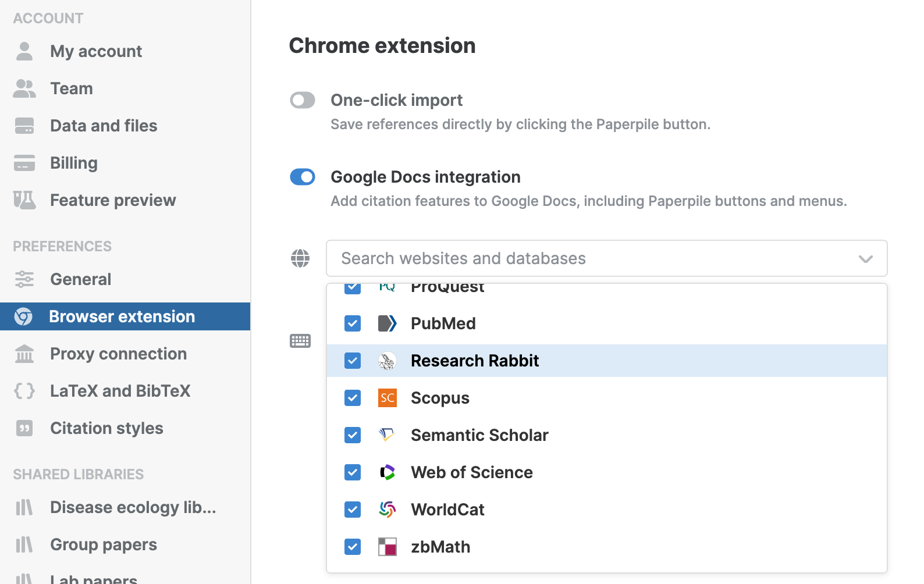Click the Scopus orange SC icon
Viewport: 924px width, 584px height.
[x=387, y=398]
